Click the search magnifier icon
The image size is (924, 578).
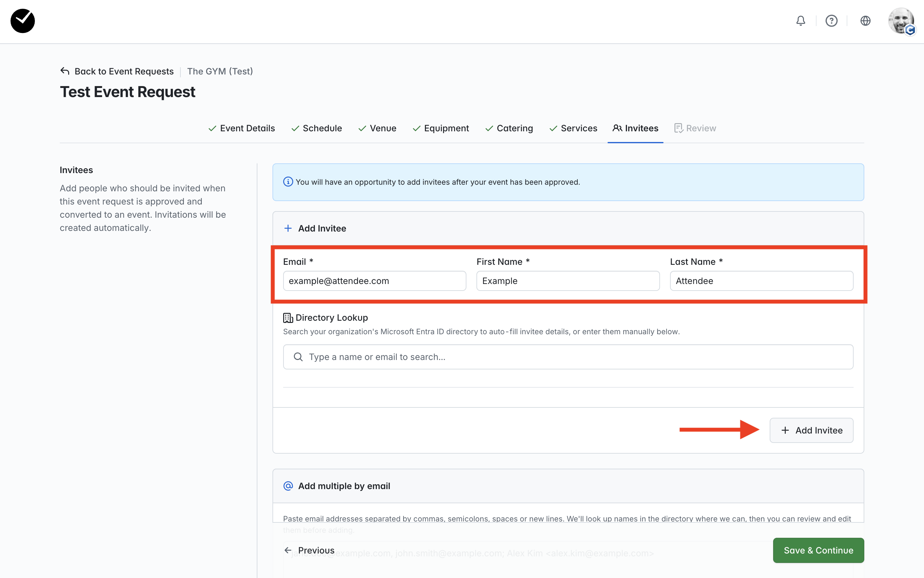click(x=298, y=357)
